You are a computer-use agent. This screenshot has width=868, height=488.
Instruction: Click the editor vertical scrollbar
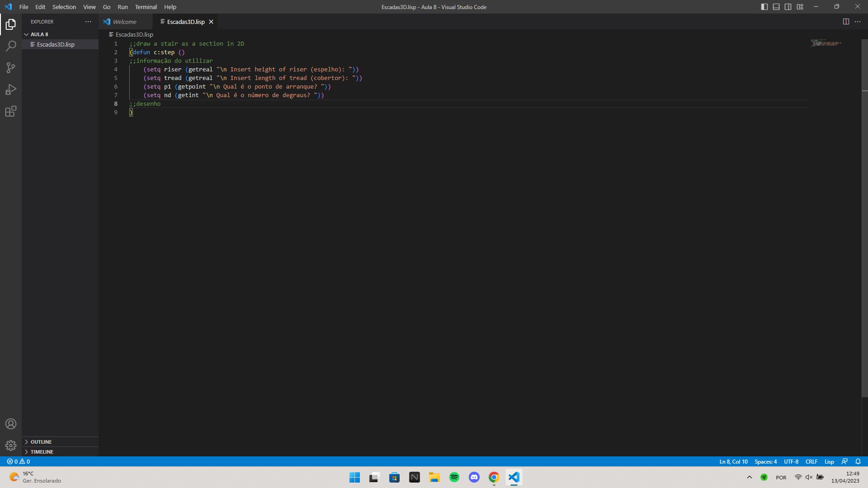click(864, 218)
